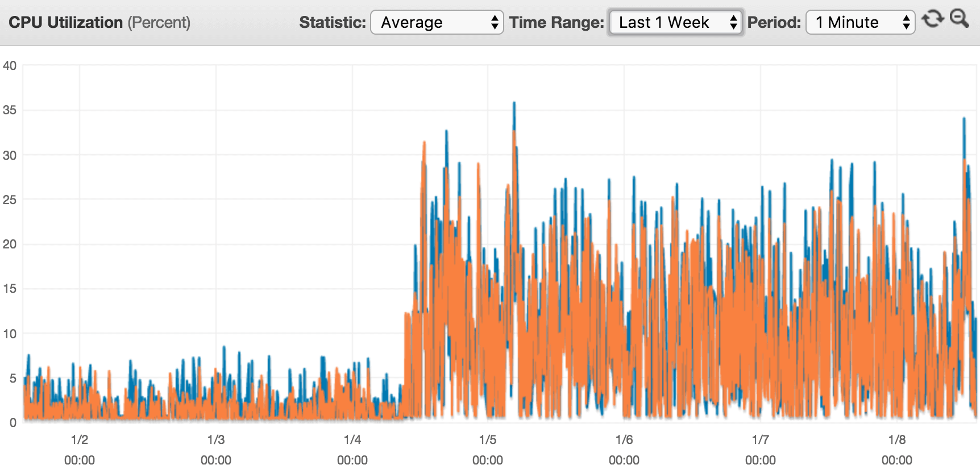Viewport: 980px width, 473px height.
Task: Click the 1/6 00:00 x-axis label
Action: [x=624, y=449]
